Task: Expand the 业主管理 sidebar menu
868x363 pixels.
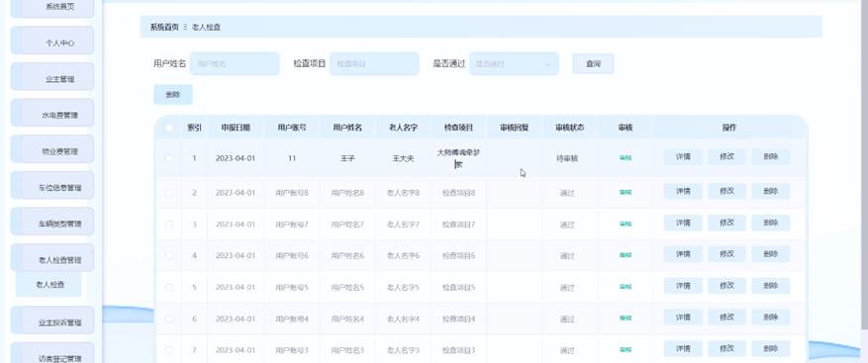Action: pyautogui.click(x=52, y=77)
